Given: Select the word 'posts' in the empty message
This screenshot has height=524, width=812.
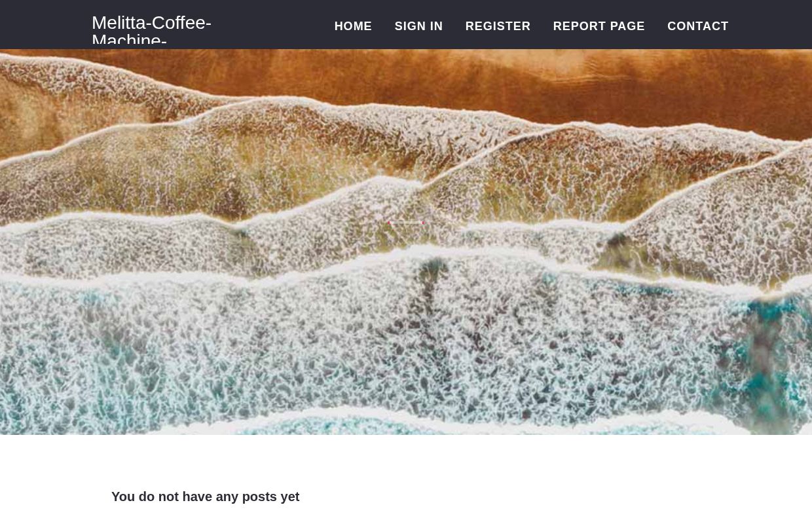Looking at the screenshot, I should (x=259, y=496).
